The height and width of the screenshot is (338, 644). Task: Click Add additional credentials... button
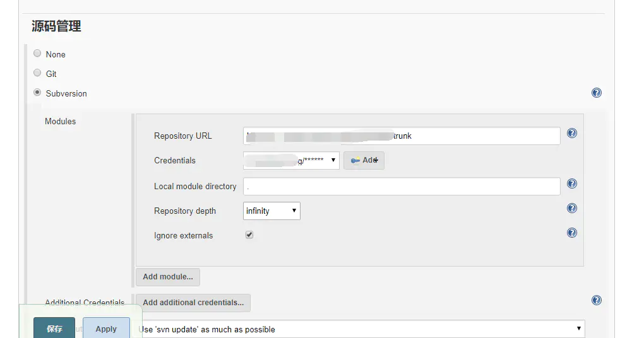tap(193, 303)
